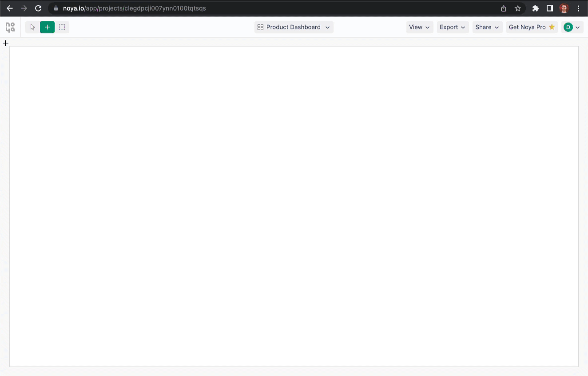588x376 pixels.
Task: Click the share page icon in address bar
Action: (x=504, y=8)
